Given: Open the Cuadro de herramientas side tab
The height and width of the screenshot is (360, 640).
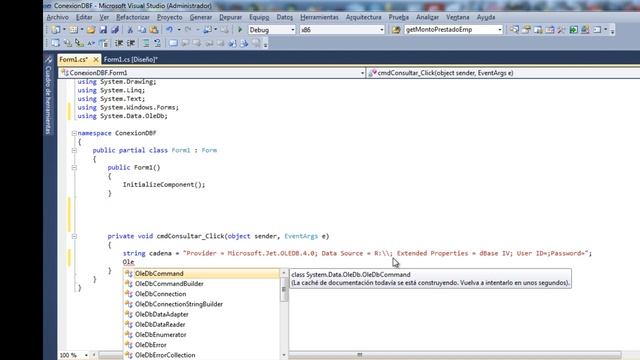Looking at the screenshot, I should 48,95.
